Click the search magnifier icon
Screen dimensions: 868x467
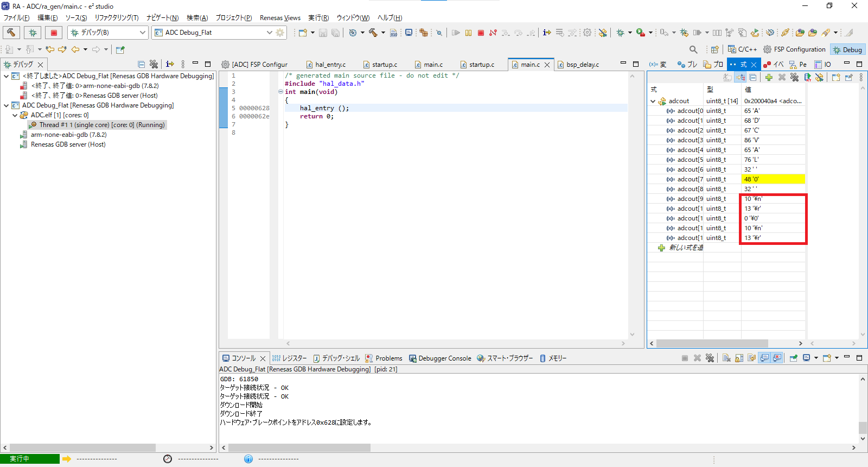coord(693,49)
